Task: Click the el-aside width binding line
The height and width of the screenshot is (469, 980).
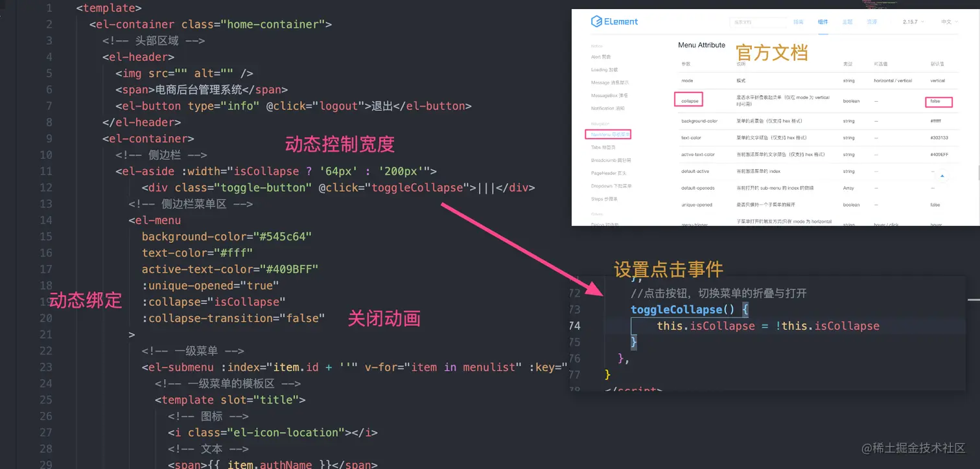Action: pyautogui.click(x=276, y=171)
